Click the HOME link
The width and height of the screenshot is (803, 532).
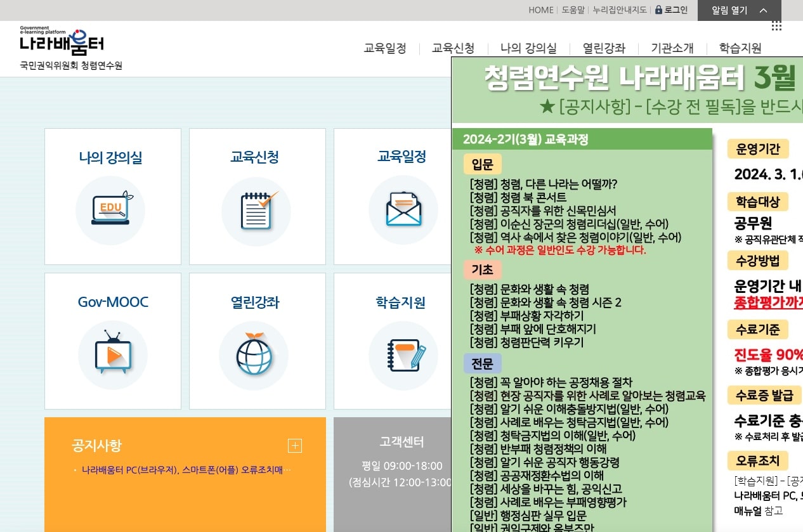pos(540,10)
